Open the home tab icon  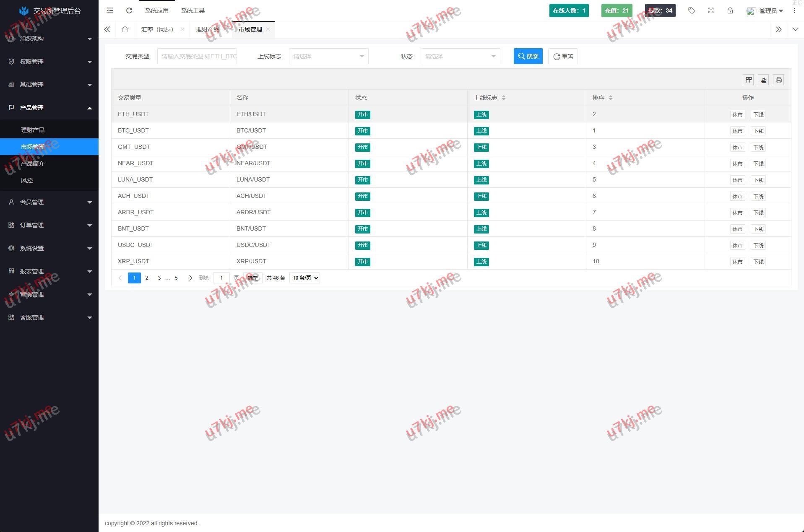(125, 29)
